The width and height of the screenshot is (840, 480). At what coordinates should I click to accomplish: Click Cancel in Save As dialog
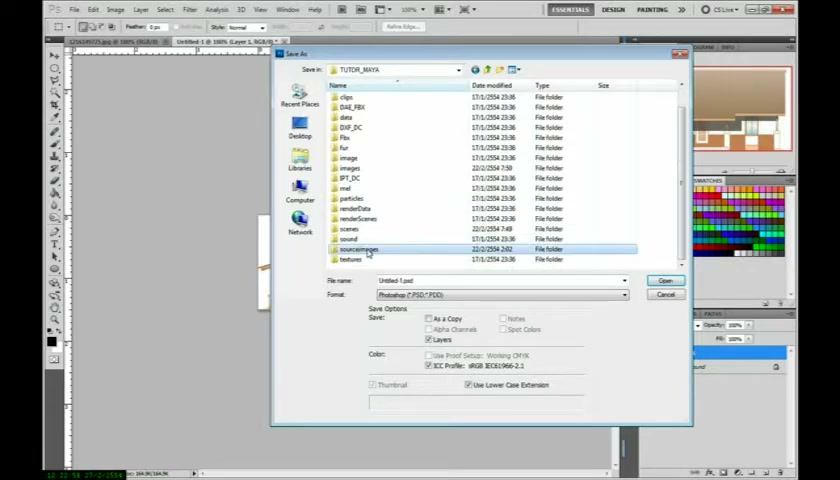665,295
